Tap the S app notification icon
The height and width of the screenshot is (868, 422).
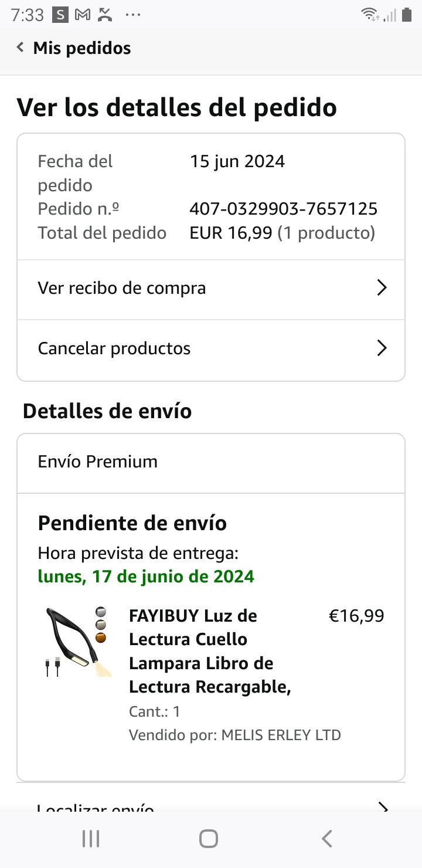(60, 15)
